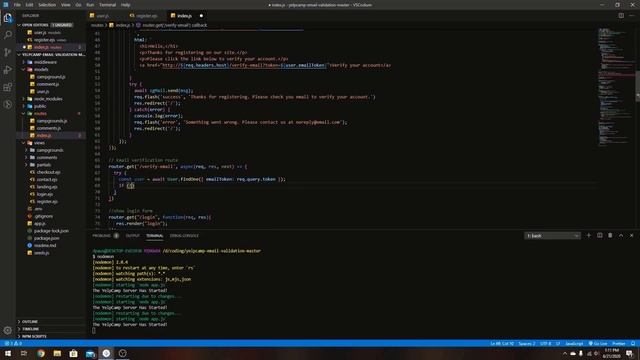Image resolution: width=640 pixels, height=360 pixels.
Task: Click the code minimap on the right
Action: 616,88
